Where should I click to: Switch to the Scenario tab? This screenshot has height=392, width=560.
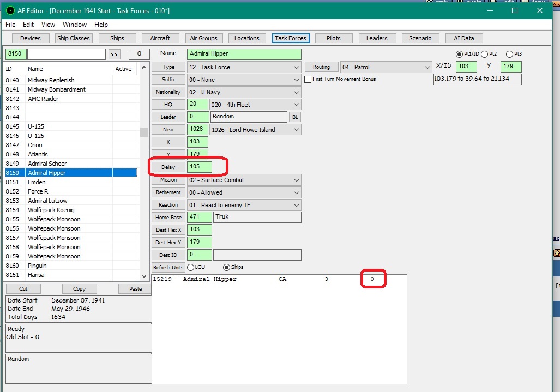point(420,38)
